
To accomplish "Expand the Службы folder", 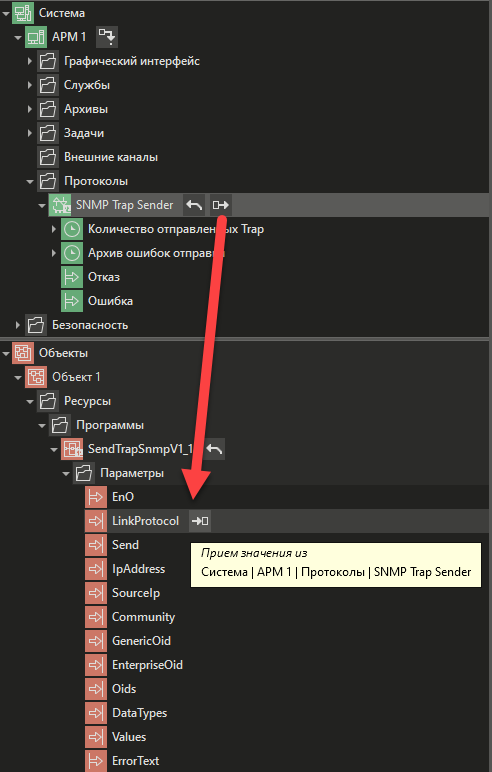I will (30, 85).
